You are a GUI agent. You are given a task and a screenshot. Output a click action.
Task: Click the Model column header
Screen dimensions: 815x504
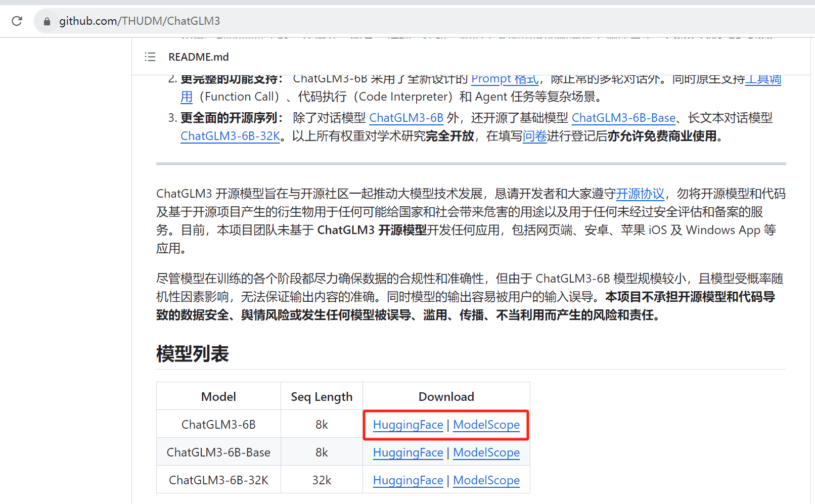tap(218, 397)
